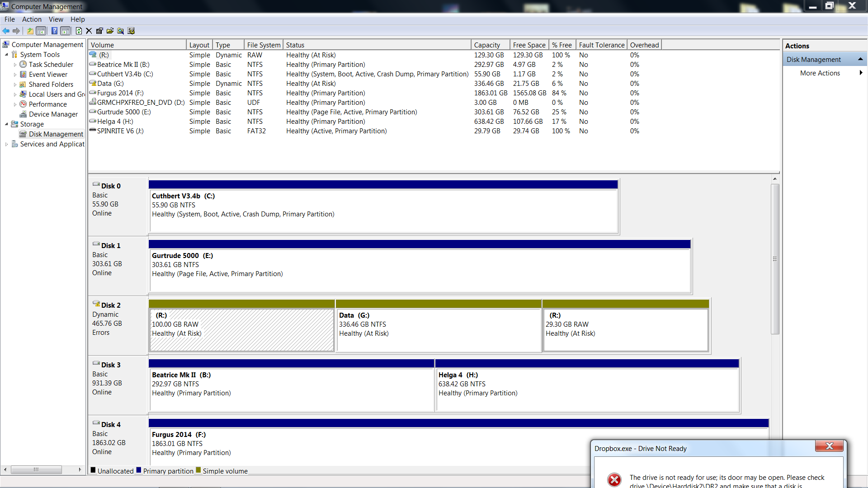Select Task Scheduler in the tree
The height and width of the screenshot is (488, 868).
[x=51, y=65]
